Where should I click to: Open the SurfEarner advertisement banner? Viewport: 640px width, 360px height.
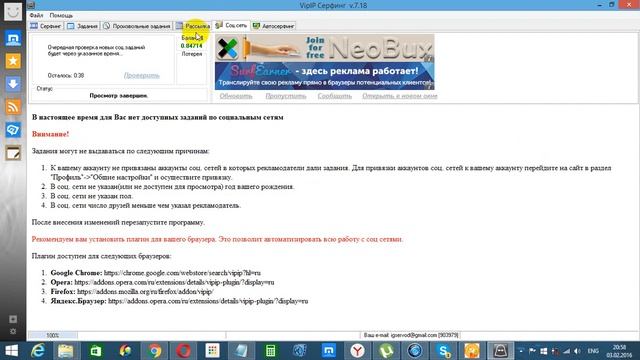click(x=324, y=76)
